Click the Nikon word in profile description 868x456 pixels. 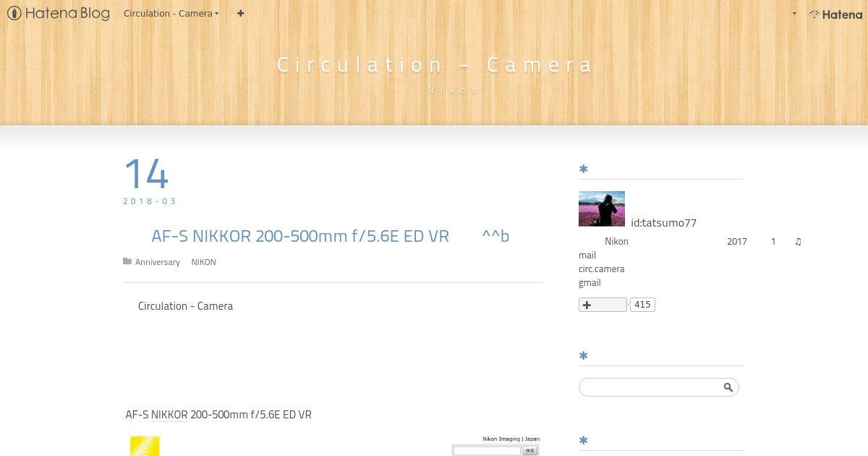616,242
